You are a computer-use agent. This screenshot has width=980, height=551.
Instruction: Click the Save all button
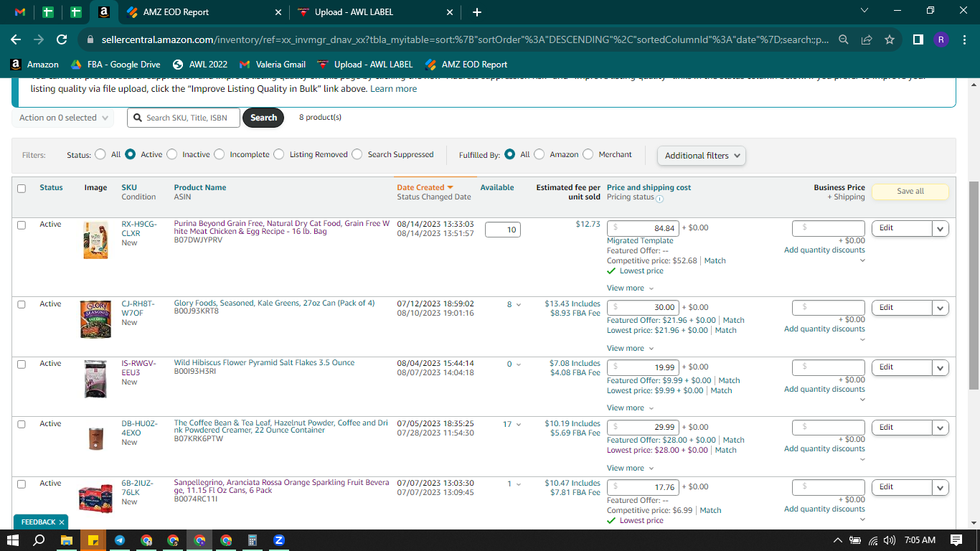pos(910,192)
